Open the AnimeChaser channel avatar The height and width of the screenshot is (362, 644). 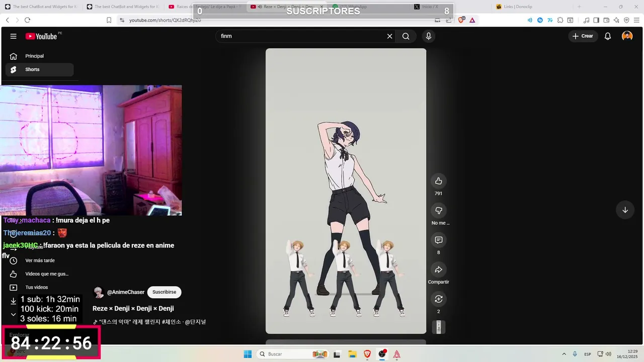click(99, 292)
